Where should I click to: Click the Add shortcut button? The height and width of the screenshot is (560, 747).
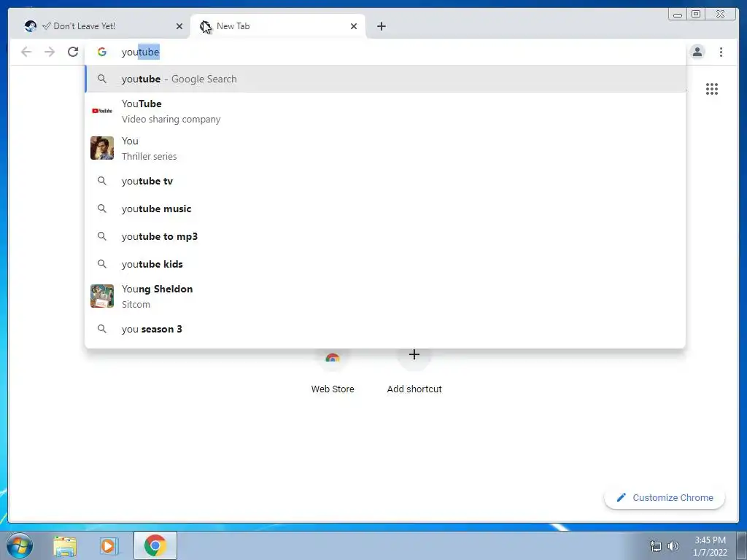[414, 371]
